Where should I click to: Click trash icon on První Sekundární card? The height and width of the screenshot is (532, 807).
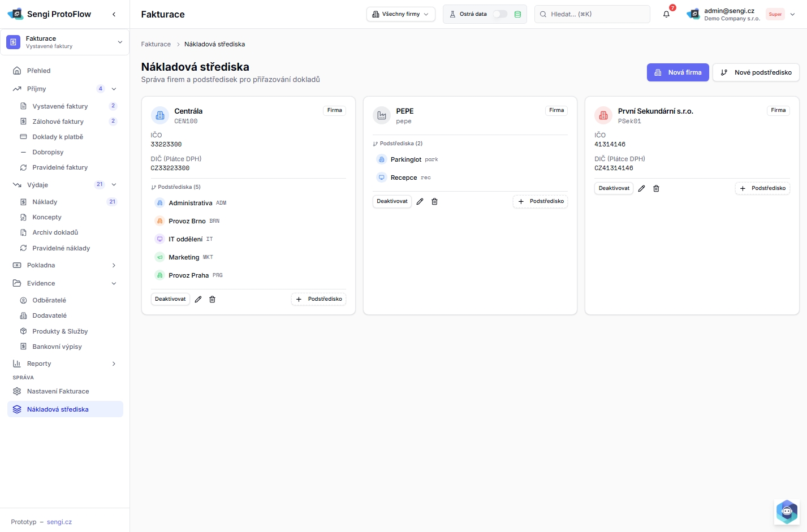[x=656, y=188]
